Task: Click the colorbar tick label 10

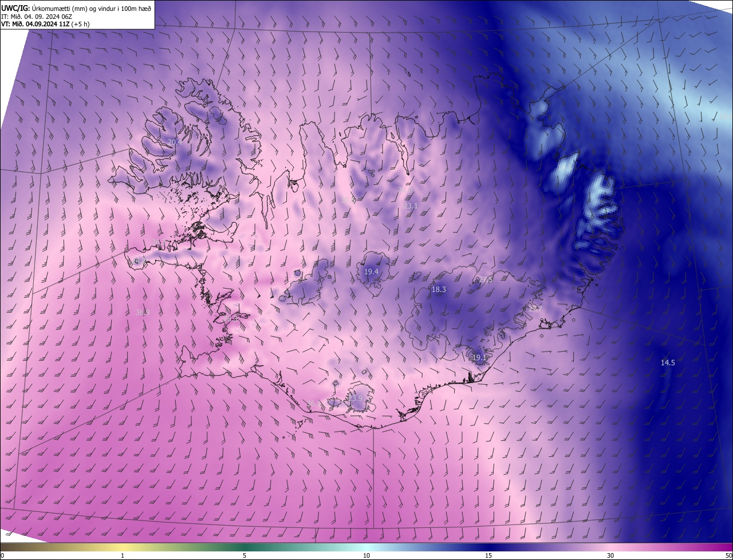Action: tap(366, 555)
